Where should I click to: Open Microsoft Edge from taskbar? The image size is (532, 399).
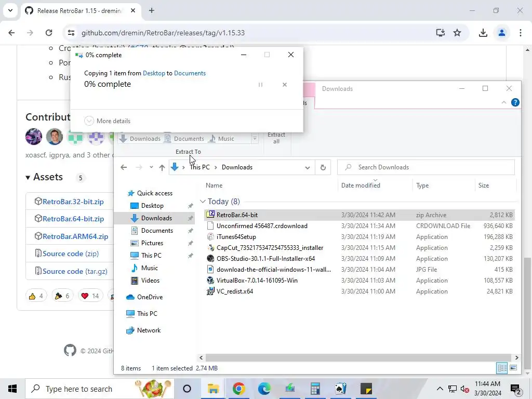click(264, 389)
